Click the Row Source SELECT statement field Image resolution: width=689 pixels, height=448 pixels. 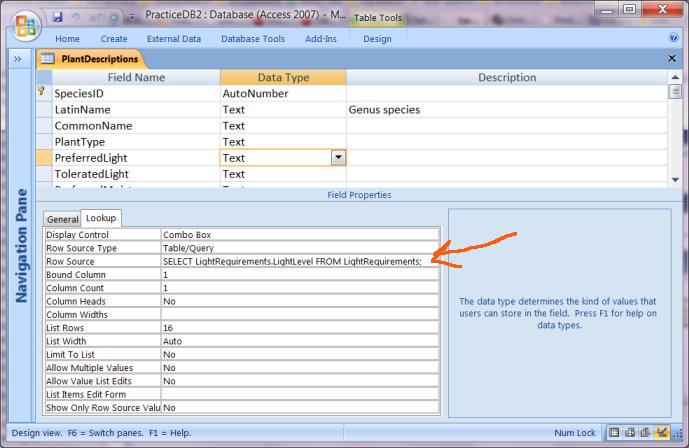[300, 261]
